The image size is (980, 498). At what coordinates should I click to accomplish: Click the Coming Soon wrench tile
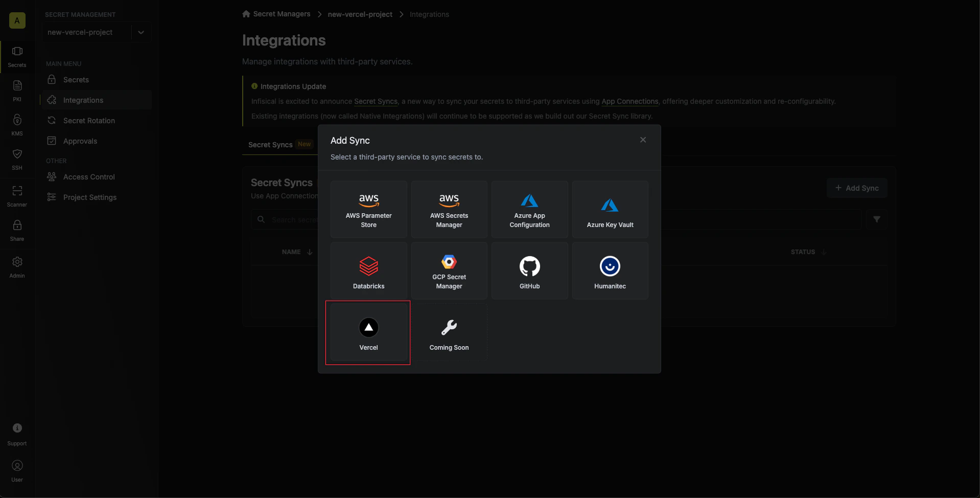pyautogui.click(x=449, y=333)
